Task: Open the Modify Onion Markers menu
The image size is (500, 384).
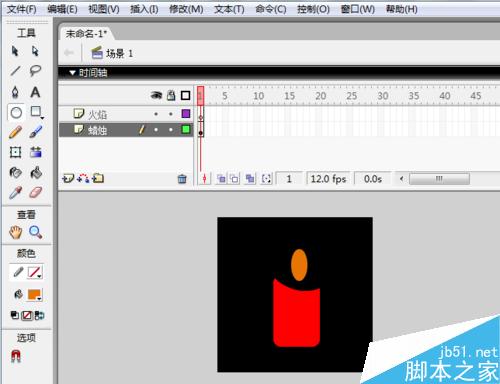Action: [x=266, y=179]
